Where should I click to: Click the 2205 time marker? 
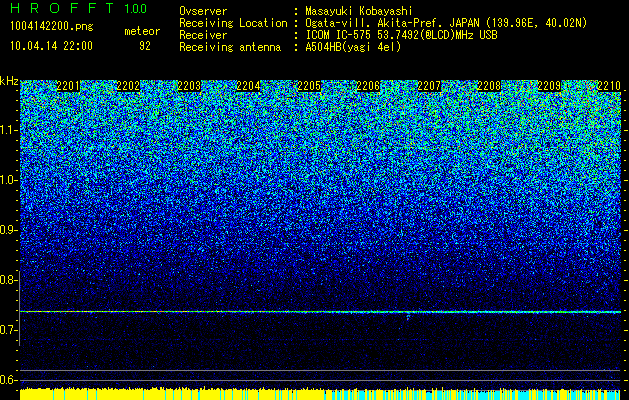309,85
